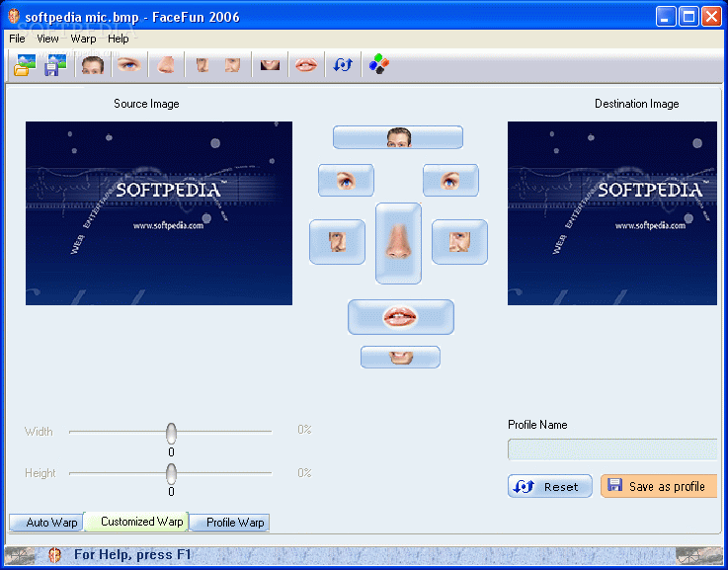Image resolution: width=728 pixels, height=570 pixels.
Task: Open the Warp menu
Action: pyautogui.click(x=83, y=39)
